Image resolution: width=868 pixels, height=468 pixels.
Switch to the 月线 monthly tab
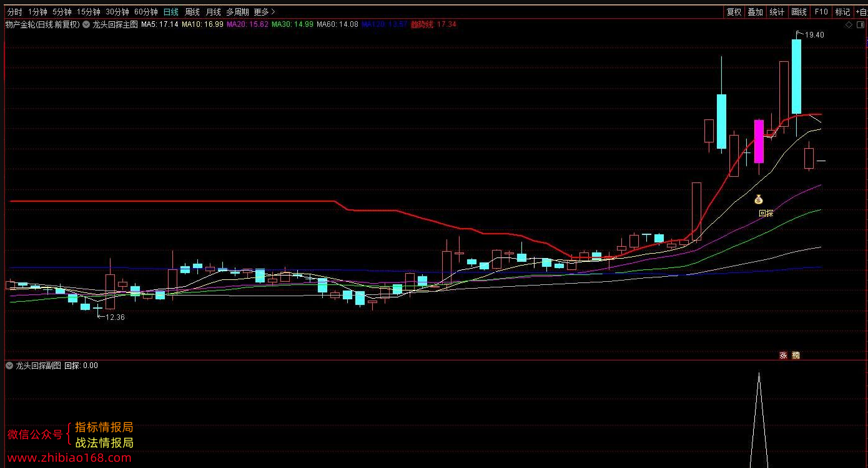click(x=214, y=12)
